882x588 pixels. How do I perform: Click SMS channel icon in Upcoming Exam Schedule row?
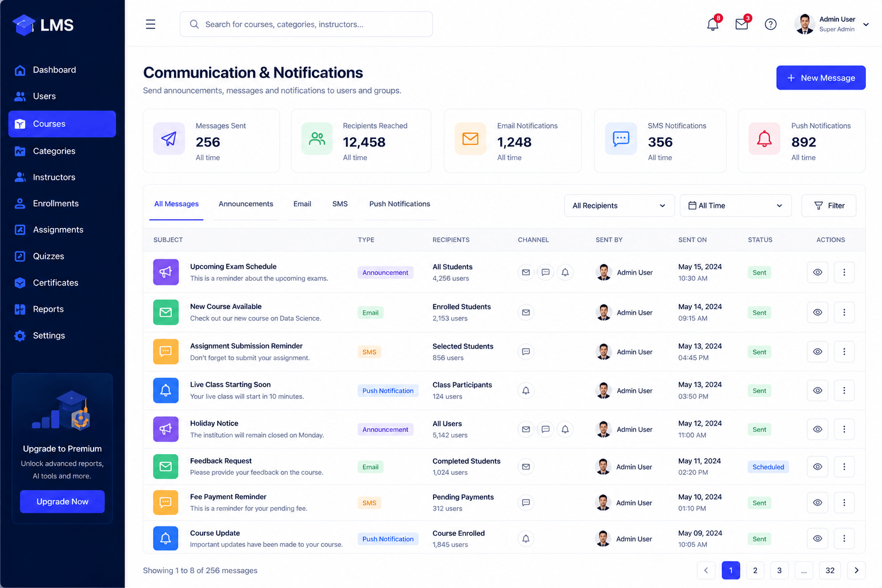click(x=546, y=272)
